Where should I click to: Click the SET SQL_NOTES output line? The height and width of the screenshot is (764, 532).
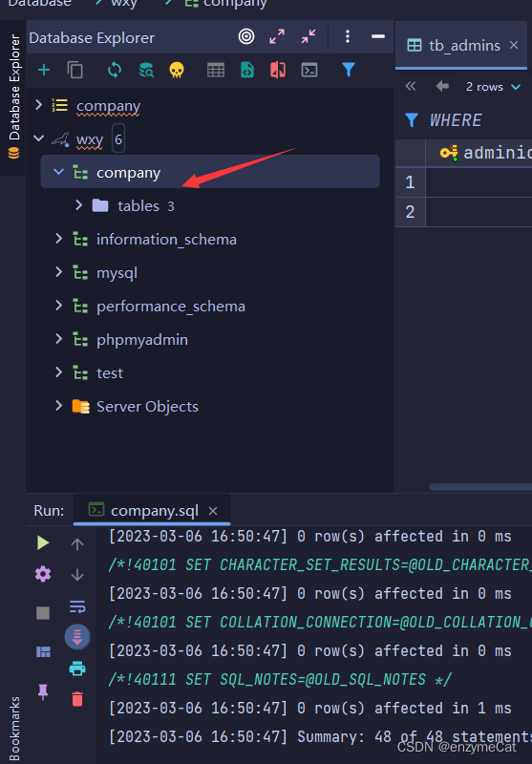[x=280, y=679]
